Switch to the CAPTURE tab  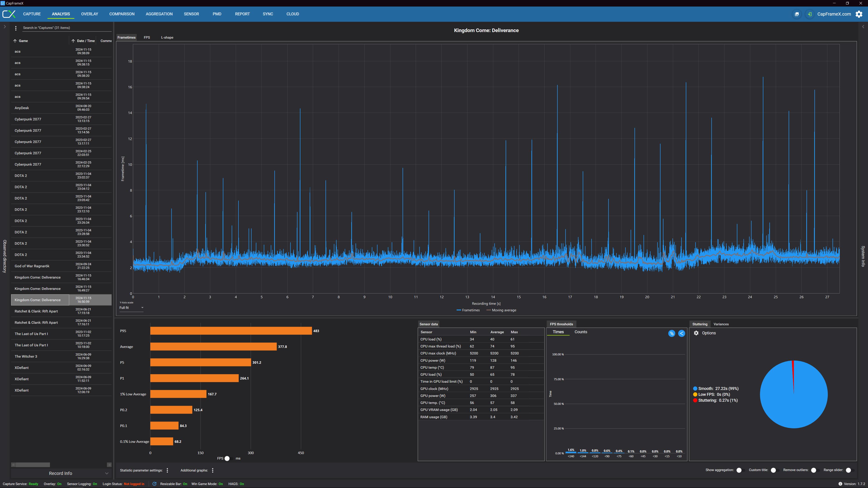pos(32,14)
